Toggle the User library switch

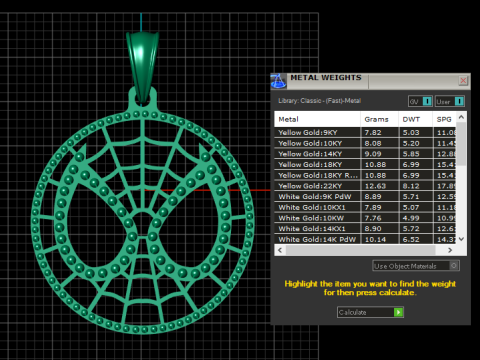pos(450,101)
